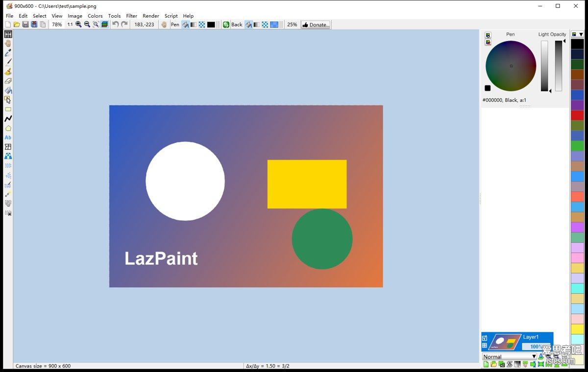Set pen fill to gradient

point(194,24)
